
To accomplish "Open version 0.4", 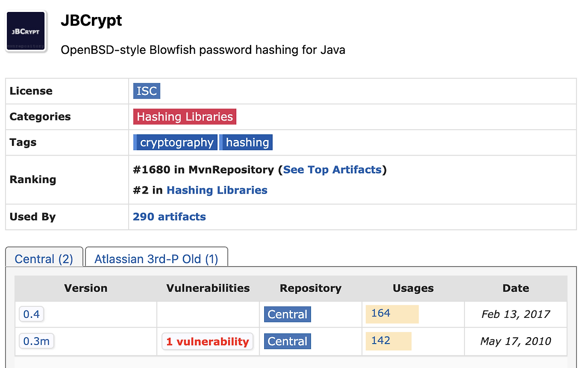I will (x=32, y=315).
